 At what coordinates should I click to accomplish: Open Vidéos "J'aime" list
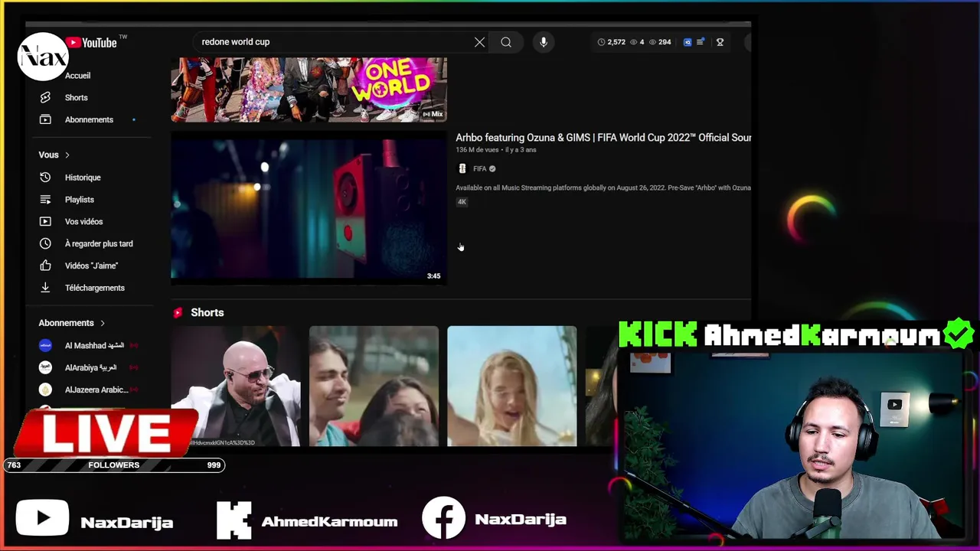pyautogui.click(x=91, y=266)
